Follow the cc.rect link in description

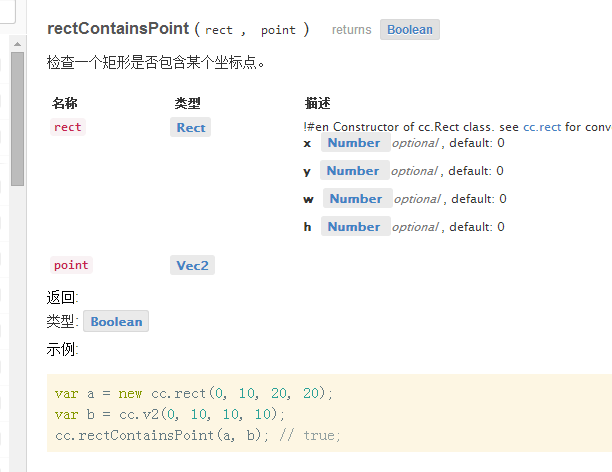pyautogui.click(x=542, y=127)
